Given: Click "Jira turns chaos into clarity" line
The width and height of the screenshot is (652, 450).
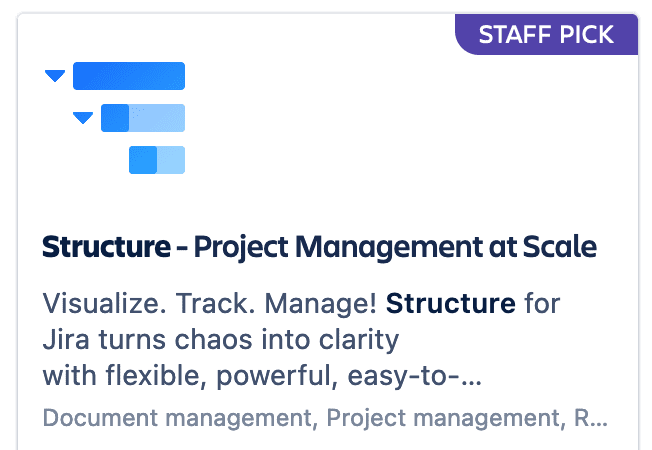Looking at the screenshot, I should (221, 340).
